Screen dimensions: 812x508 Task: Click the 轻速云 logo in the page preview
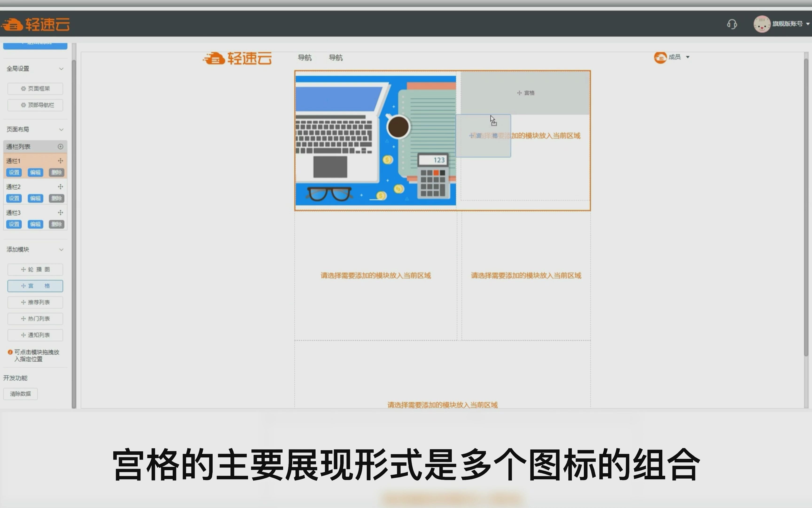pyautogui.click(x=237, y=59)
